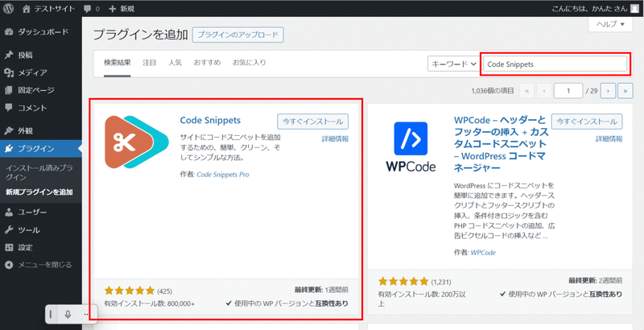This screenshot has height=330, width=644.
Task: Open 外観 in the sidebar
Action: click(41, 131)
